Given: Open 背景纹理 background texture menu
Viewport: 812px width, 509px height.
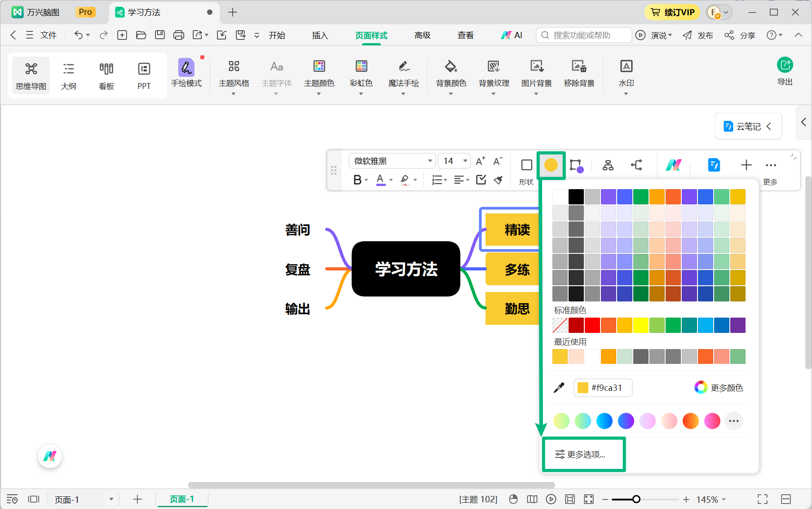Looking at the screenshot, I should tap(494, 76).
